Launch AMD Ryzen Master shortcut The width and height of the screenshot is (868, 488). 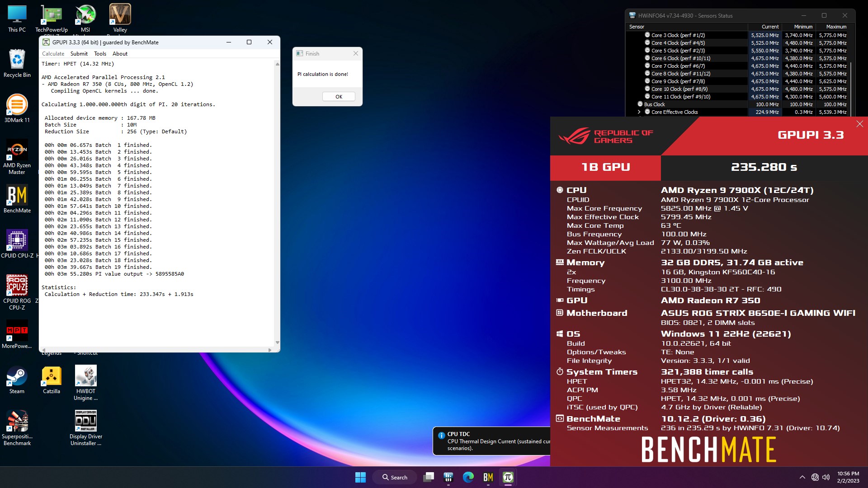[x=17, y=157]
